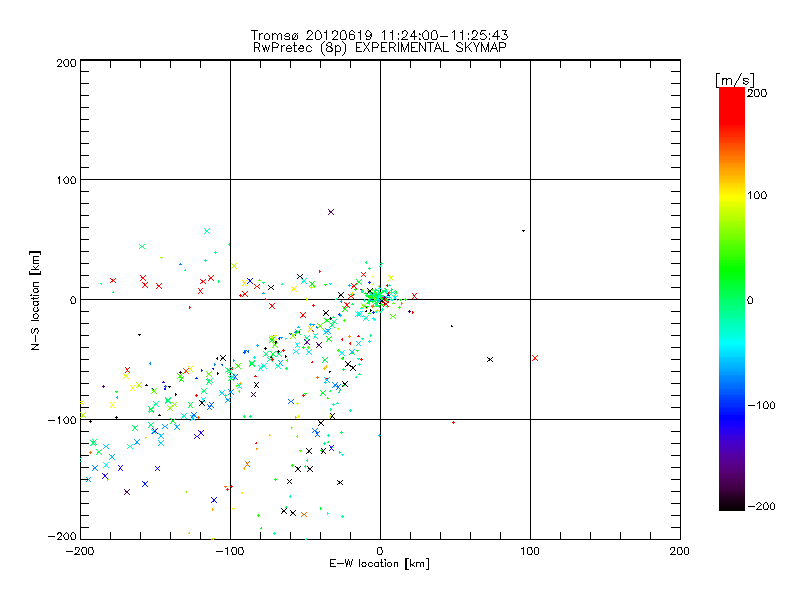Click the yellow band of the velocity colorbar

point(732,196)
